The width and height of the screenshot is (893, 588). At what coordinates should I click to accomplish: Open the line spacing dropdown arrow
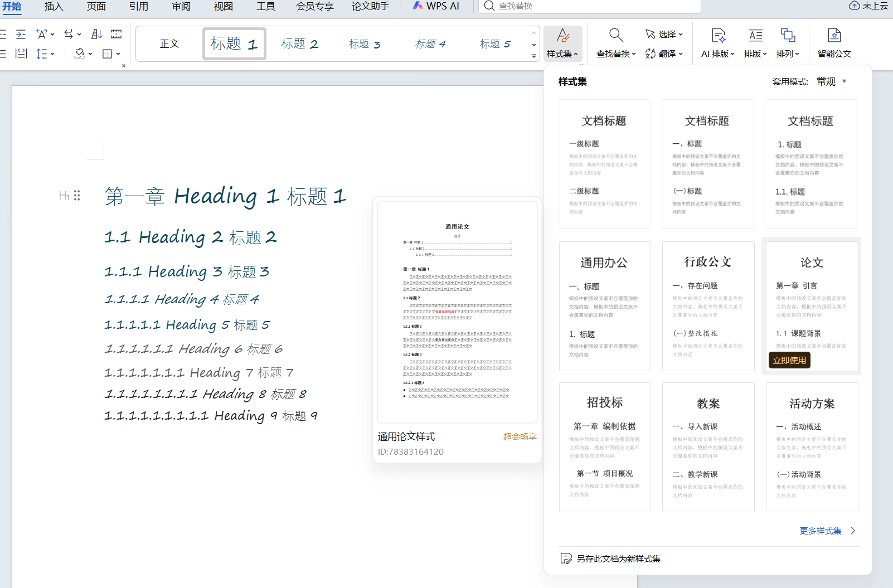tap(52, 54)
